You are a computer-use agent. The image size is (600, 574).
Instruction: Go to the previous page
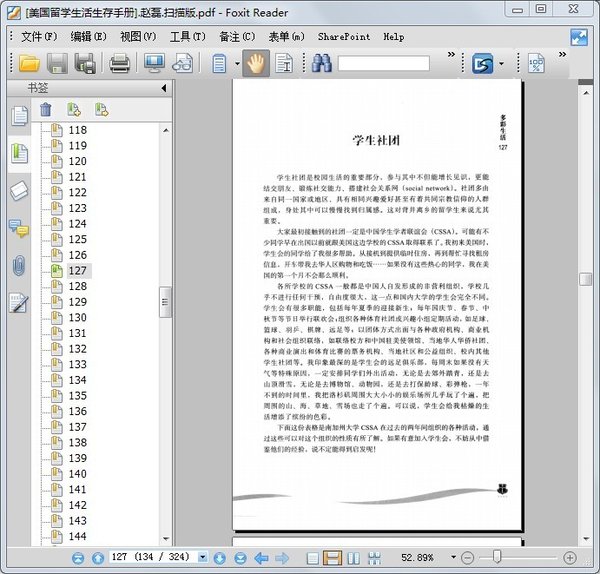[x=98, y=558]
